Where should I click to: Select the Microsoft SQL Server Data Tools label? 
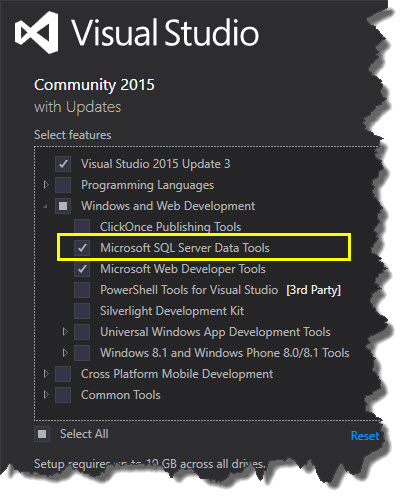pos(185,248)
